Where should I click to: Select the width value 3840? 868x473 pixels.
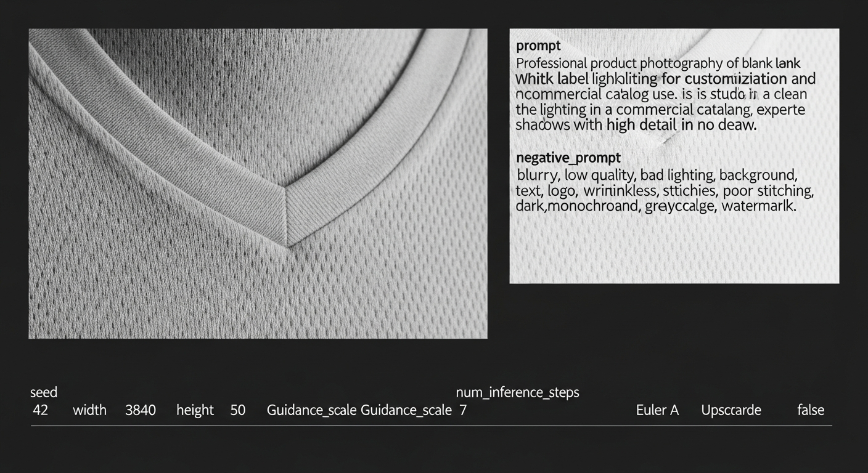[x=141, y=410]
